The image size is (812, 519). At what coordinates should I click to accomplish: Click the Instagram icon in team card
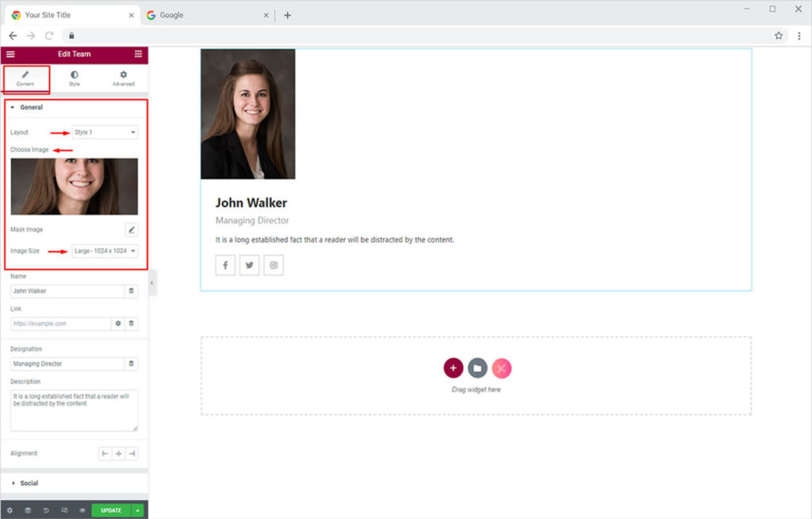(274, 265)
